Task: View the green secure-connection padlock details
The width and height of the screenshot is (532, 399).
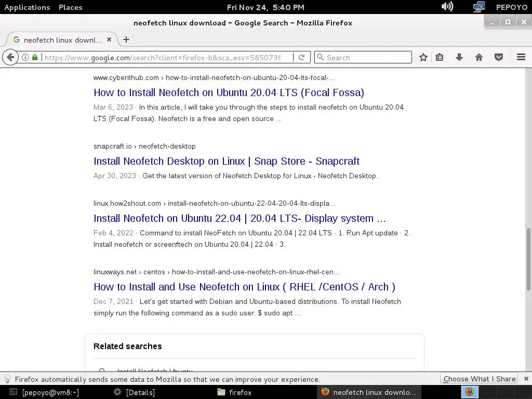Action: click(x=35, y=57)
